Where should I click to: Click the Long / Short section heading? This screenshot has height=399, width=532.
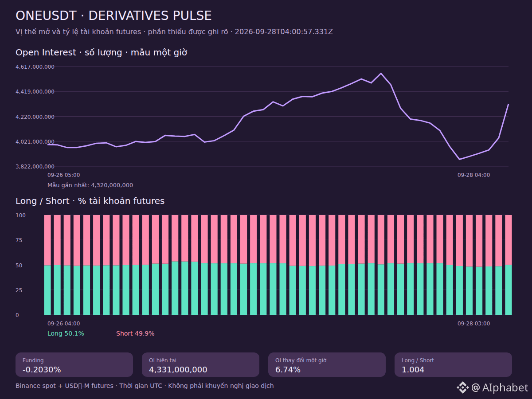90,201
